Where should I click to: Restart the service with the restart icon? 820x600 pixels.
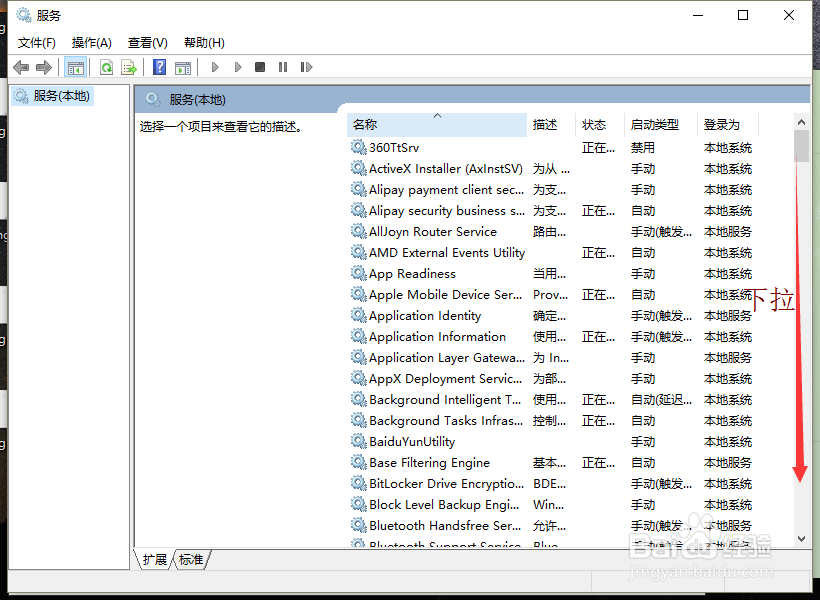pyautogui.click(x=306, y=67)
